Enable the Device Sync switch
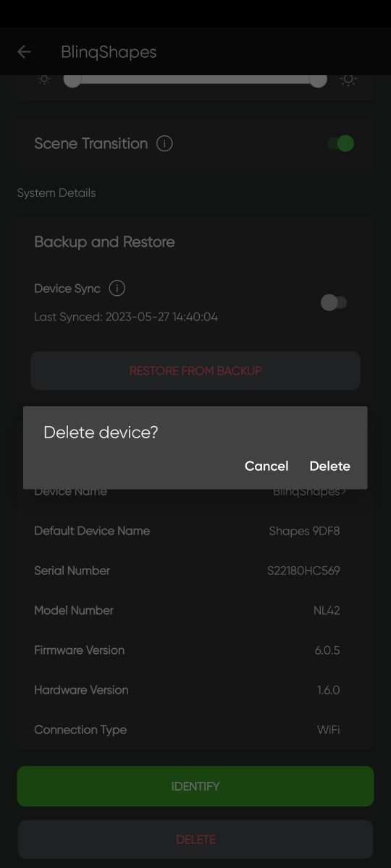Screen dimensions: 391x868 334,302
